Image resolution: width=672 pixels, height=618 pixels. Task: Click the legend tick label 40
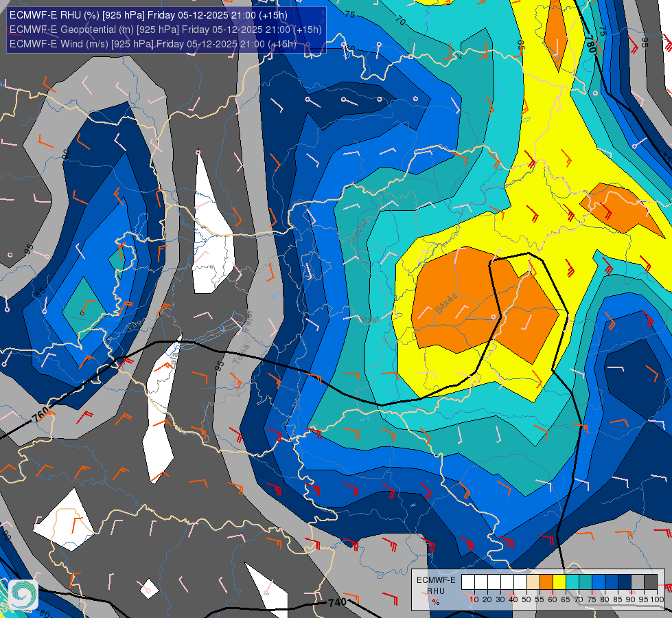click(x=513, y=599)
